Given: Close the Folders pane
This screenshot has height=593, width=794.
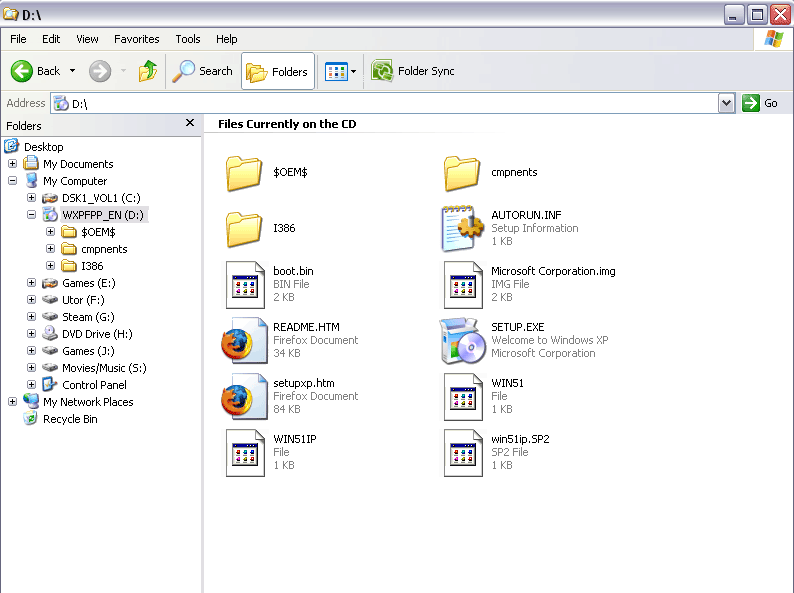Looking at the screenshot, I should [190, 123].
